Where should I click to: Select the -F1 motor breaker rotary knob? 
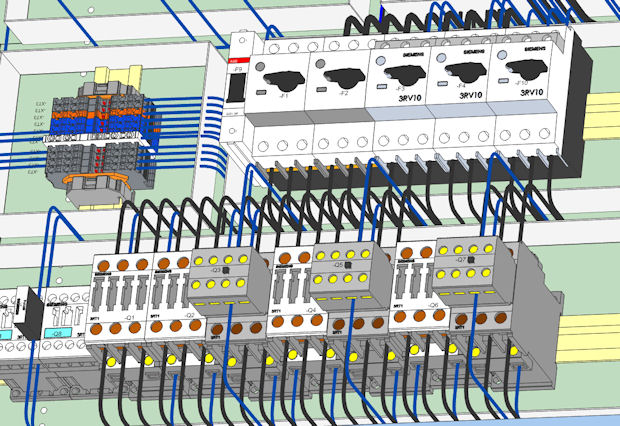[285, 75]
